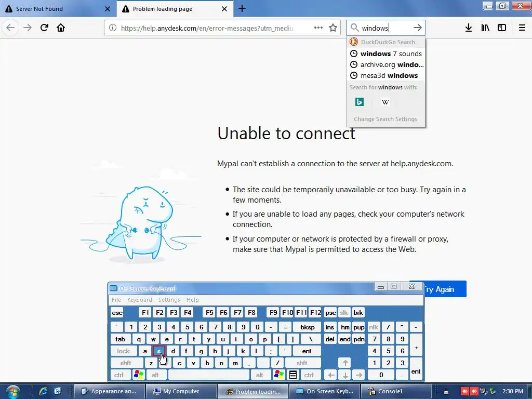Submit search with the arrow button
Viewport: 532px width, 399px height.
[x=418, y=28]
